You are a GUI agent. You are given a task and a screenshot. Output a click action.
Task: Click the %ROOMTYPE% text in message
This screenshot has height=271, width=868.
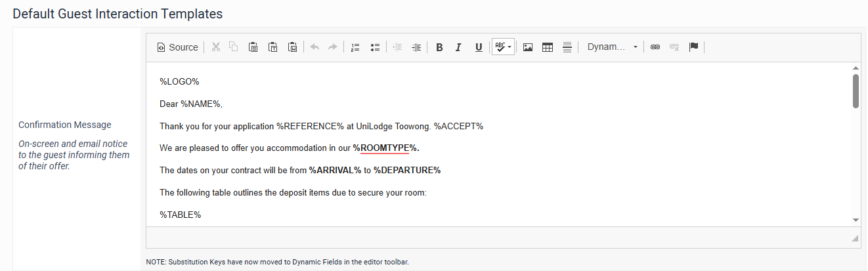385,148
